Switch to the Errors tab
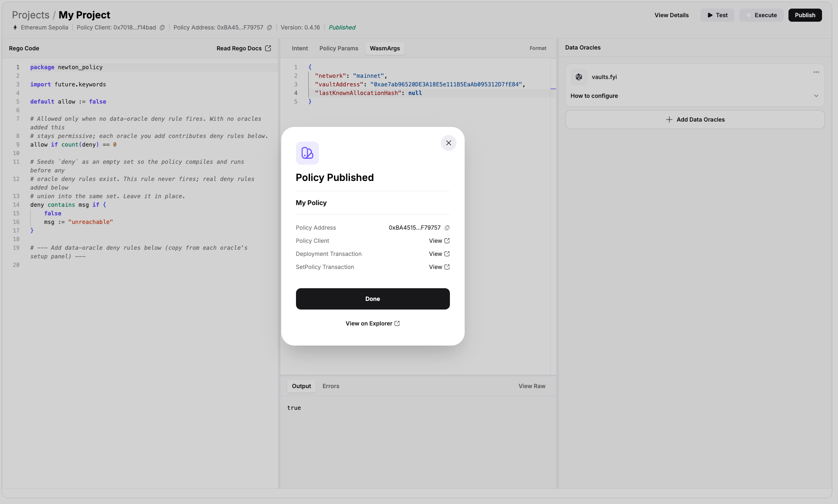 [x=331, y=386]
